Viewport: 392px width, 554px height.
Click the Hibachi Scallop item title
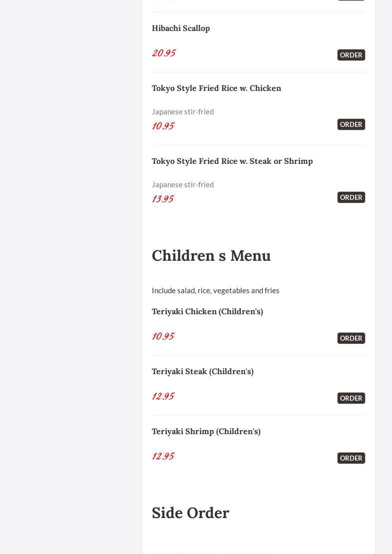tap(181, 28)
